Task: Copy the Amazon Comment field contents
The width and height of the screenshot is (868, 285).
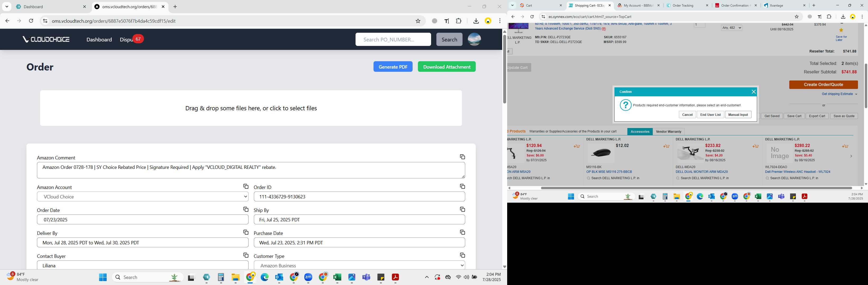Action: (x=462, y=157)
